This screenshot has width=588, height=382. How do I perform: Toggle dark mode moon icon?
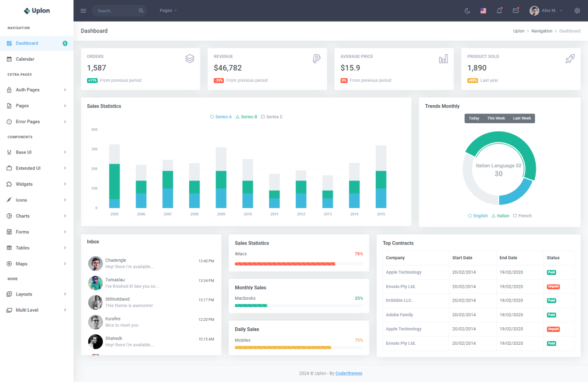coord(467,11)
